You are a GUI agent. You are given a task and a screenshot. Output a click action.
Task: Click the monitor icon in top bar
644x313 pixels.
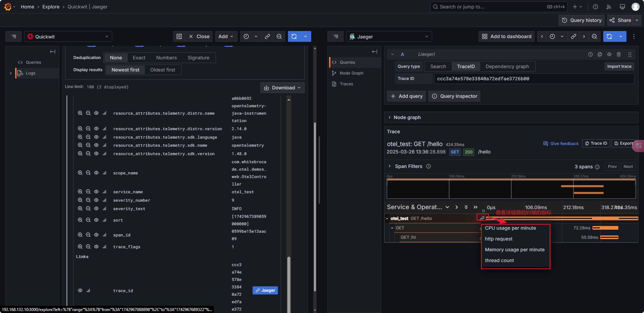tap(622, 7)
